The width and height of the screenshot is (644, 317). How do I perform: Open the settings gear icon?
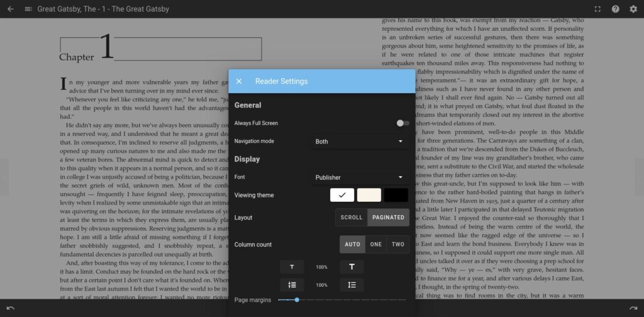pyautogui.click(x=633, y=9)
